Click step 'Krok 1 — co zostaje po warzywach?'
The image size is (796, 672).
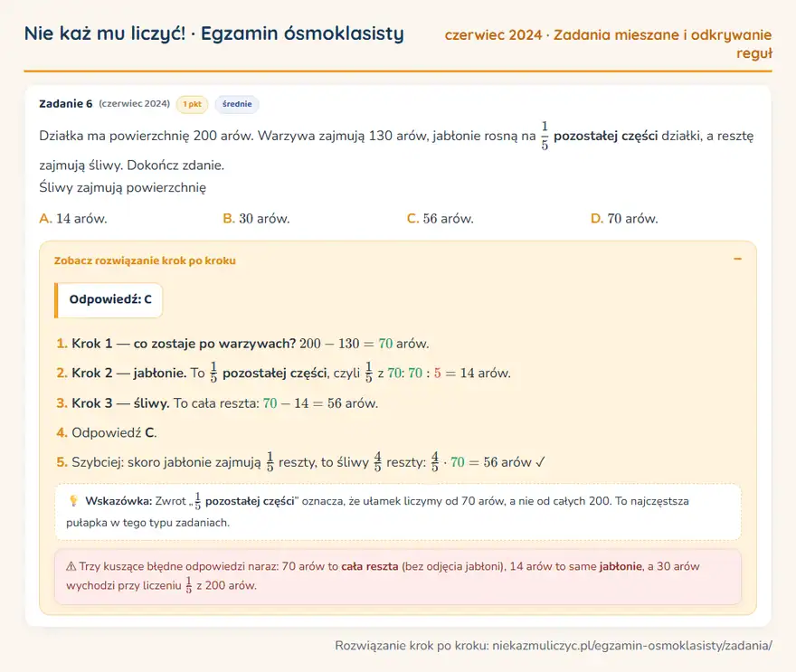184,344
